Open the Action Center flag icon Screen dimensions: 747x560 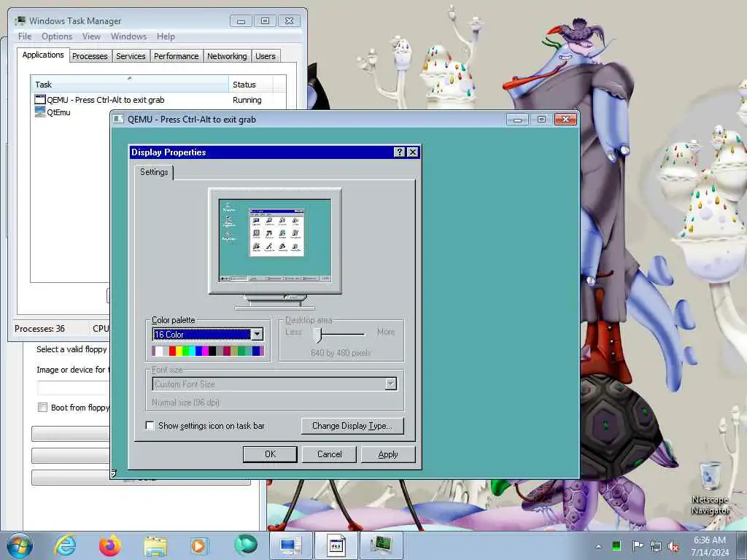637,545
